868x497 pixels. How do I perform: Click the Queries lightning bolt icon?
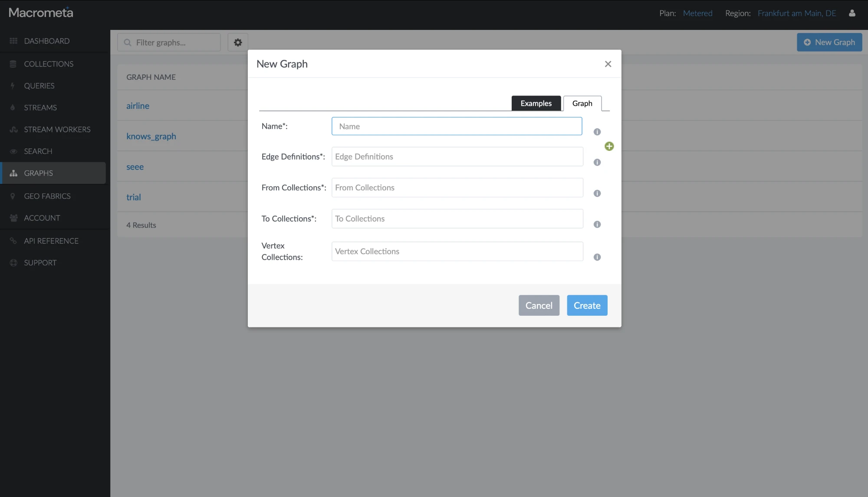13,85
